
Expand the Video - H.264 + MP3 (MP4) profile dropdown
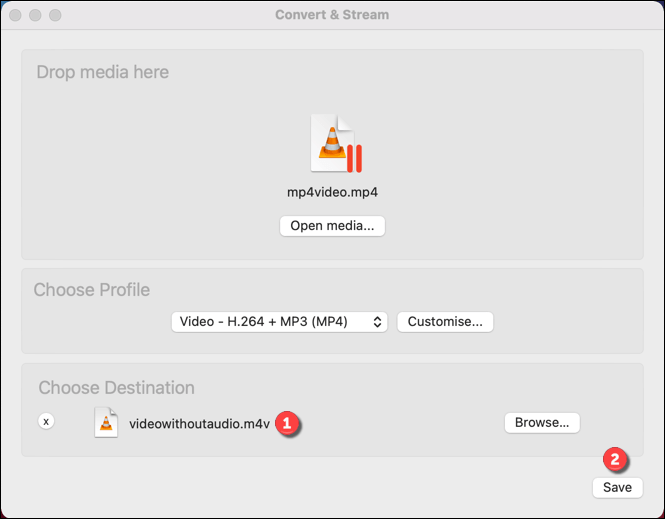[x=279, y=322]
